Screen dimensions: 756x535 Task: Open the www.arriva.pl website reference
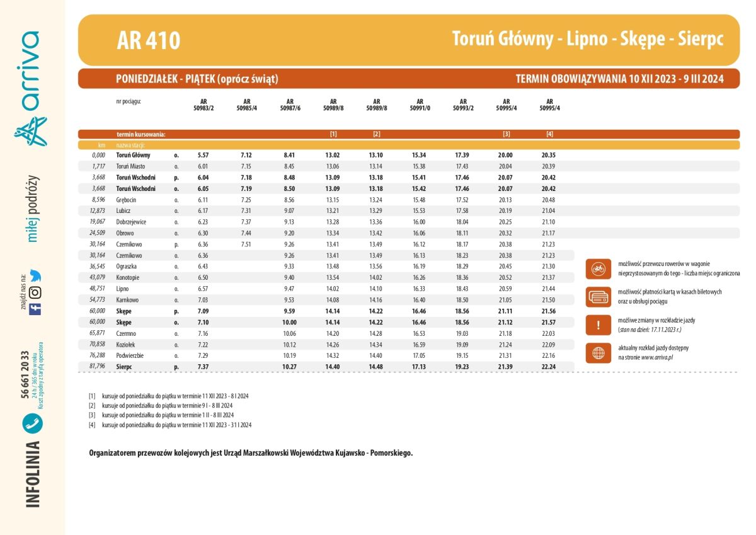pyautogui.click(x=658, y=357)
